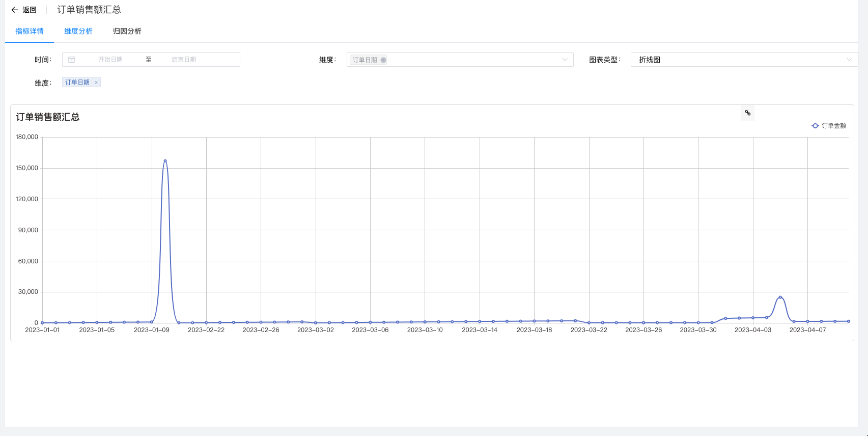The image size is (868, 436).
Task: Click the back arrow icon
Action: (x=15, y=10)
